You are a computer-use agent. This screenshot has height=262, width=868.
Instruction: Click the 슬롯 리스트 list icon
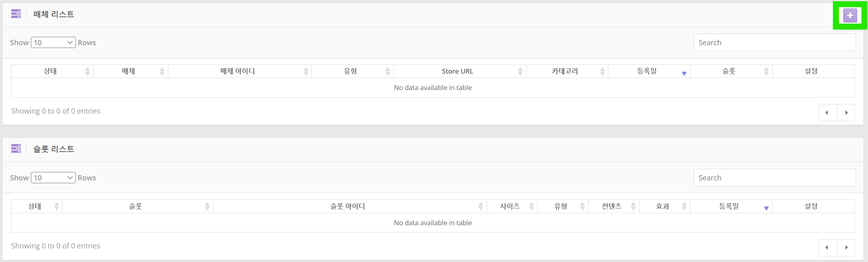pyautogui.click(x=16, y=149)
